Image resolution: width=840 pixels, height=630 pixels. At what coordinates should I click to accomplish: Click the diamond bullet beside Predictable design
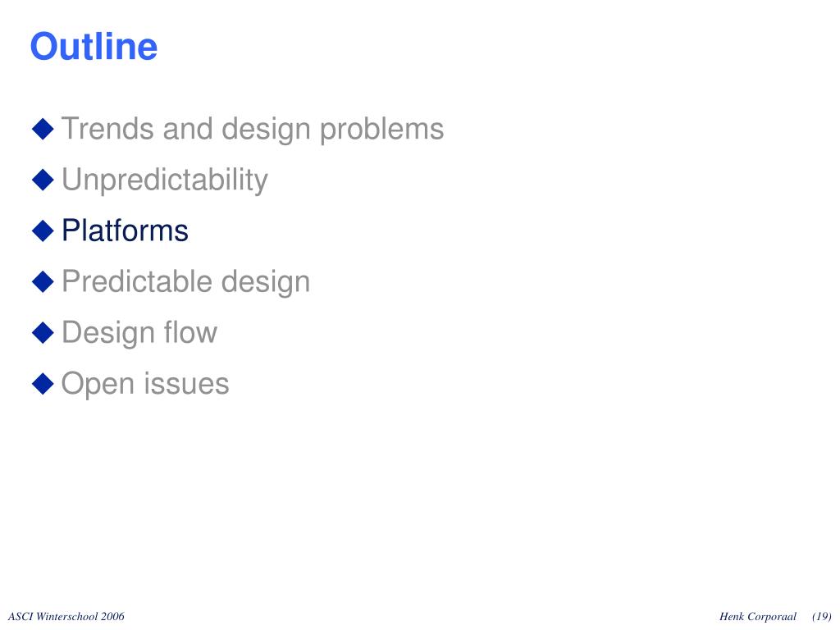pos(43,282)
